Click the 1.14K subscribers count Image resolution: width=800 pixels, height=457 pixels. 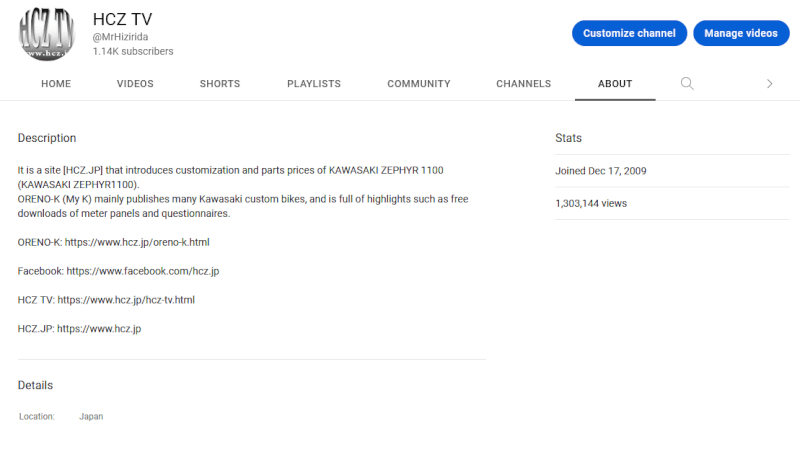[133, 52]
